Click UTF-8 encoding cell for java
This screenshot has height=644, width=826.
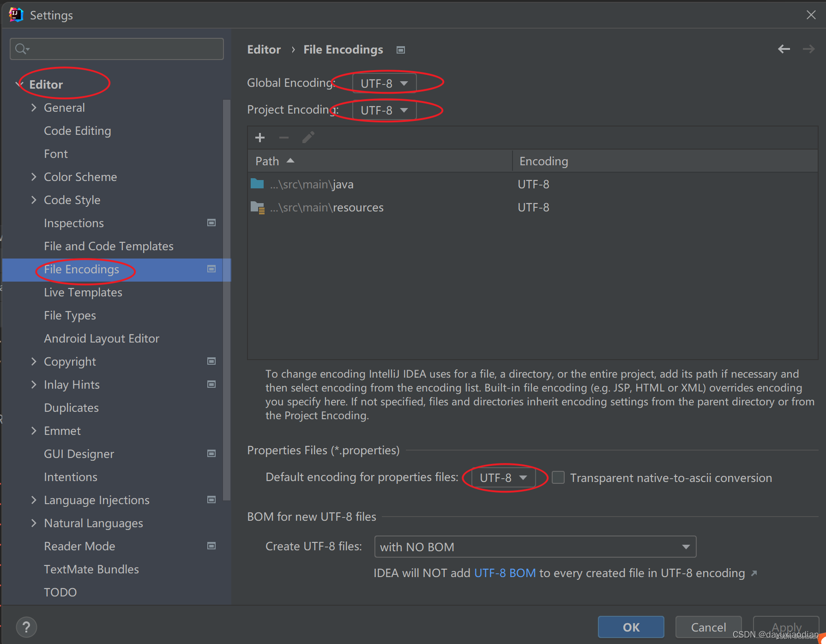533,184
